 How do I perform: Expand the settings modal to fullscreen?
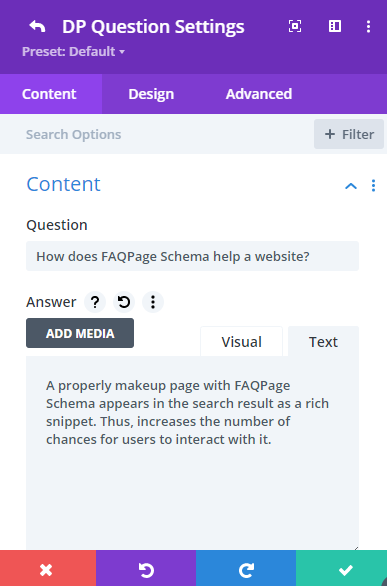tap(295, 26)
